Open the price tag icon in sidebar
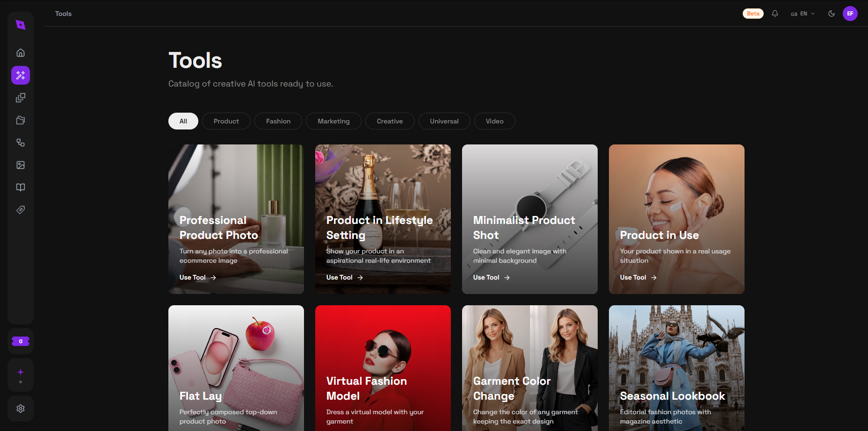The width and height of the screenshot is (868, 431). pyautogui.click(x=21, y=210)
